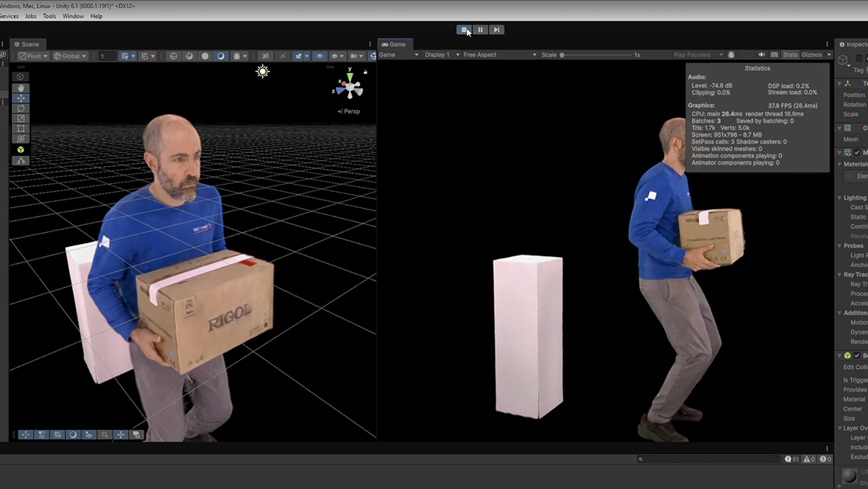
Task: Select the Scale tool
Action: pyautogui.click(x=20, y=119)
